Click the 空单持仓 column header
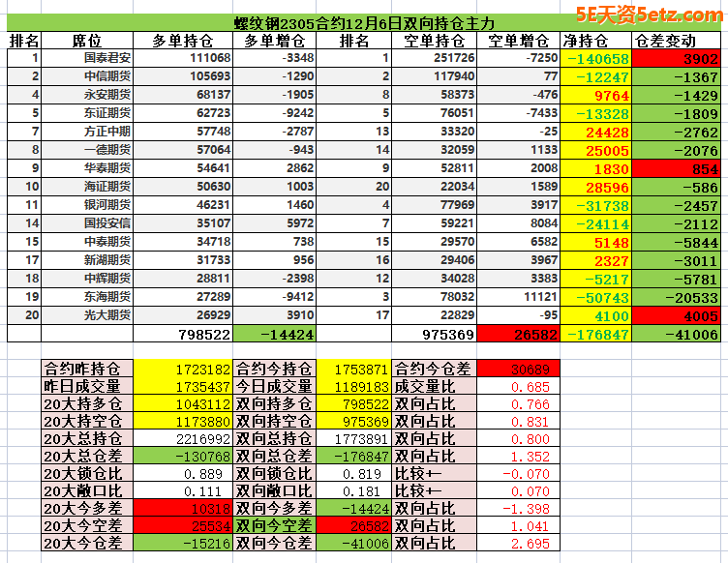This screenshot has width=728, height=563. [434, 41]
